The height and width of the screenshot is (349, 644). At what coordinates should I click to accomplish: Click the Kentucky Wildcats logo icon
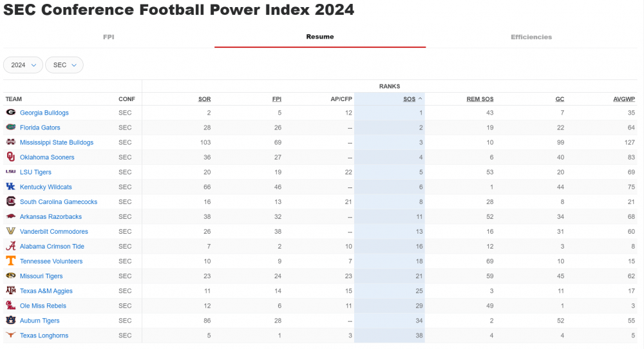click(x=11, y=187)
